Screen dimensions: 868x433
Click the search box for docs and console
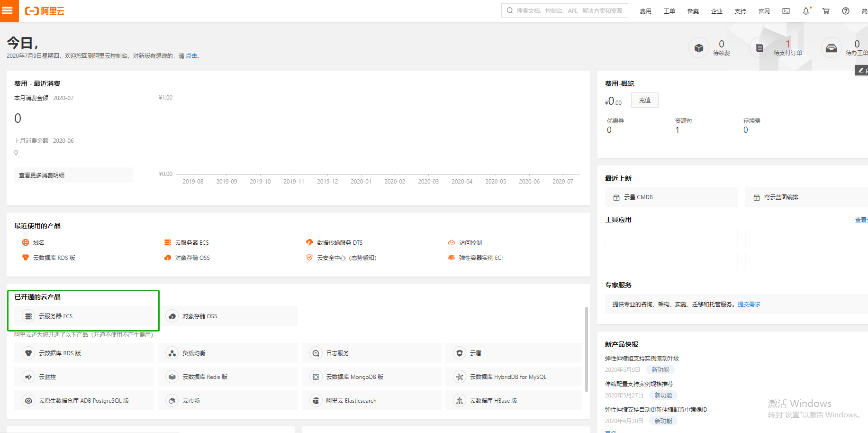tap(565, 10)
